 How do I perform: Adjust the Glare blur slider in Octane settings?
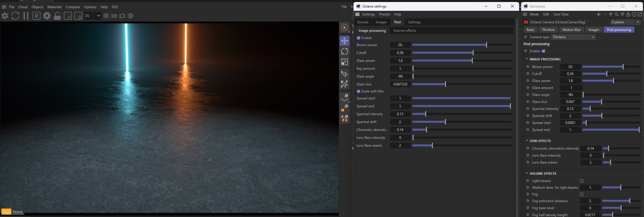pos(462,84)
